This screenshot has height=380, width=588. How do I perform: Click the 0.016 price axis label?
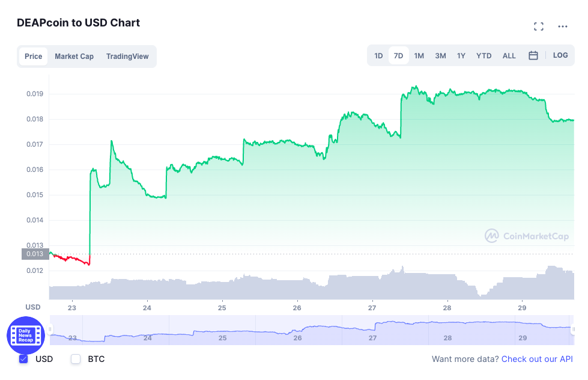click(35, 170)
